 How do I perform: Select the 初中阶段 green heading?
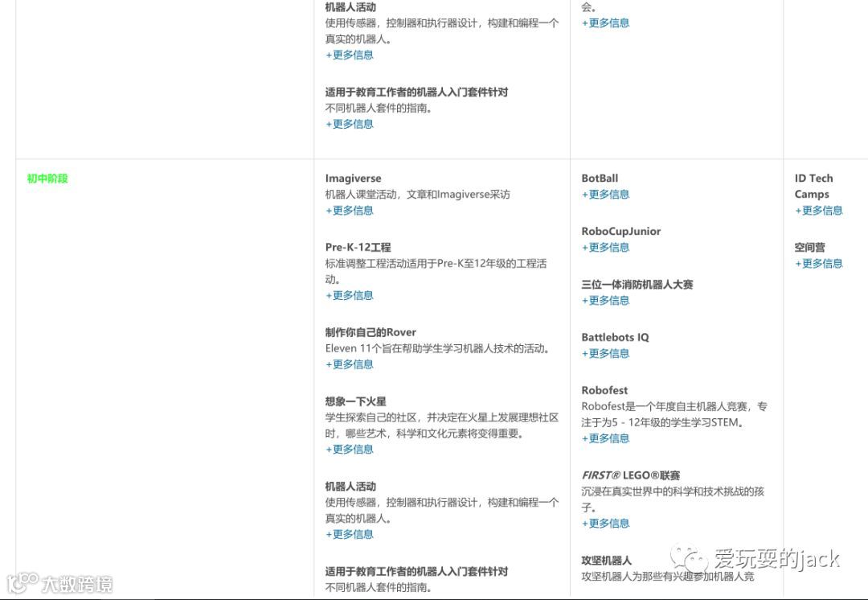pyautogui.click(x=47, y=179)
